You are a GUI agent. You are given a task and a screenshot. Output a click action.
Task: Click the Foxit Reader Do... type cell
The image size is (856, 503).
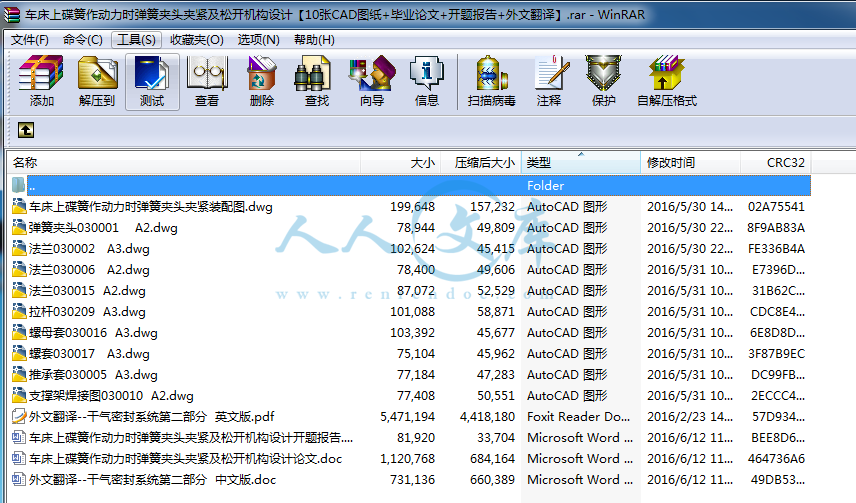point(578,416)
